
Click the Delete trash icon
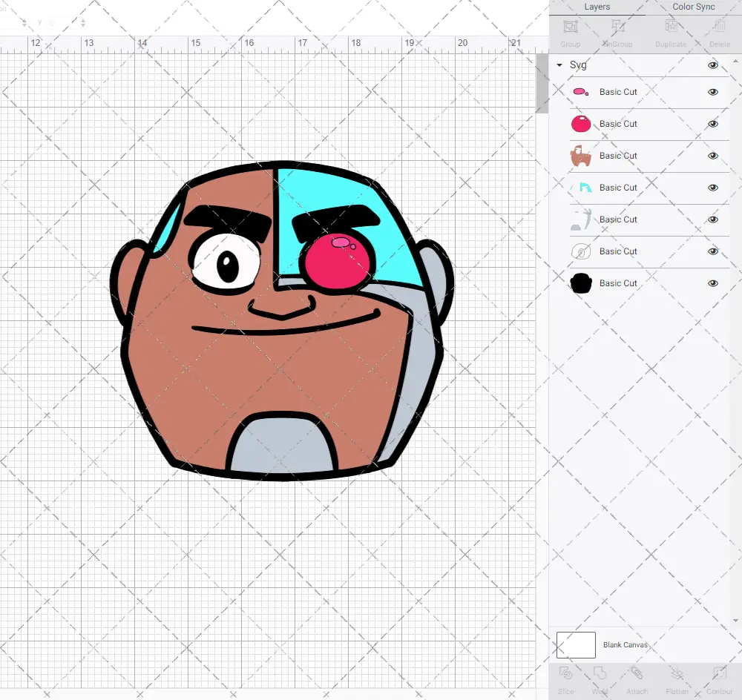click(720, 27)
